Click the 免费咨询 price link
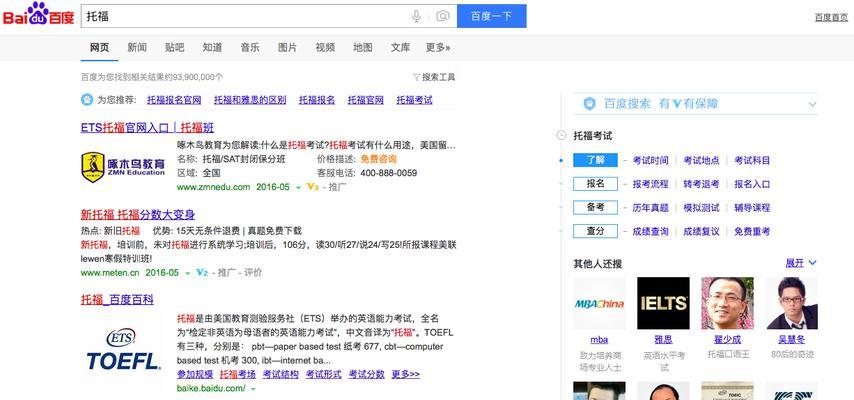Image resolution: width=854 pixels, height=400 pixels. (379, 160)
